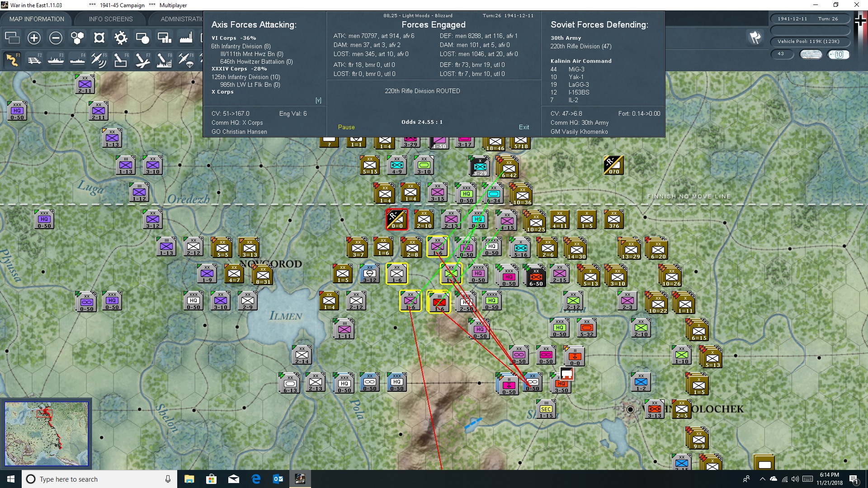Click the date and turn display
Image resolution: width=868 pixels, height=488 pixels.
point(810,19)
